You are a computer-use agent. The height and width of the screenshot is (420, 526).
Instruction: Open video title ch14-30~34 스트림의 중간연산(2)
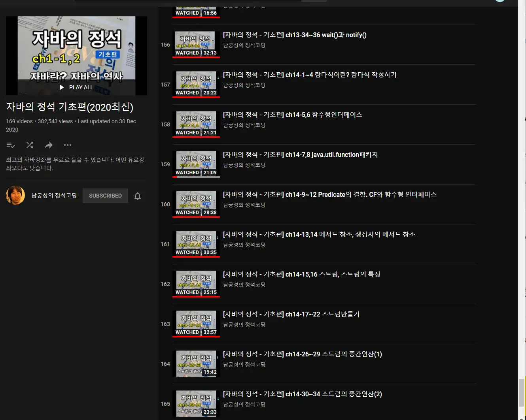point(303,394)
